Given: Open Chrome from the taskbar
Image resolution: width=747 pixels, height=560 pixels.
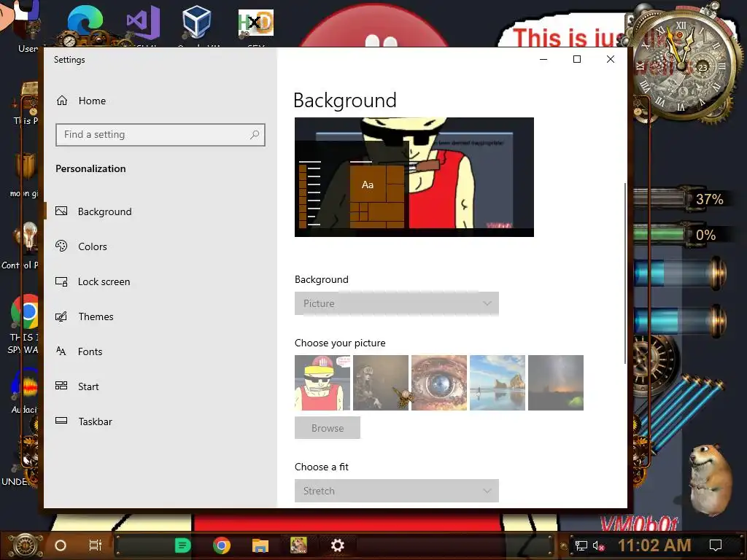Looking at the screenshot, I should pos(222,545).
